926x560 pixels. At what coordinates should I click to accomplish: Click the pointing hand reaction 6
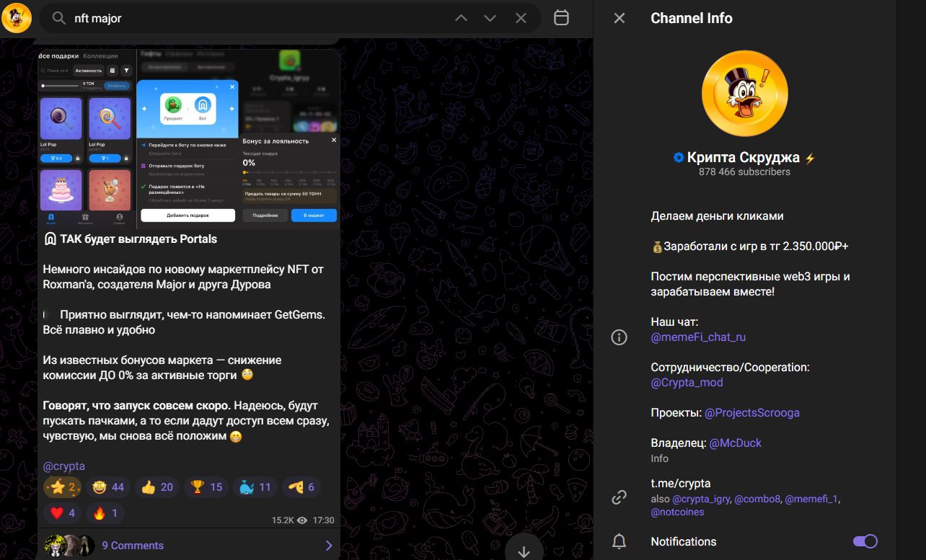pyautogui.click(x=301, y=487)
